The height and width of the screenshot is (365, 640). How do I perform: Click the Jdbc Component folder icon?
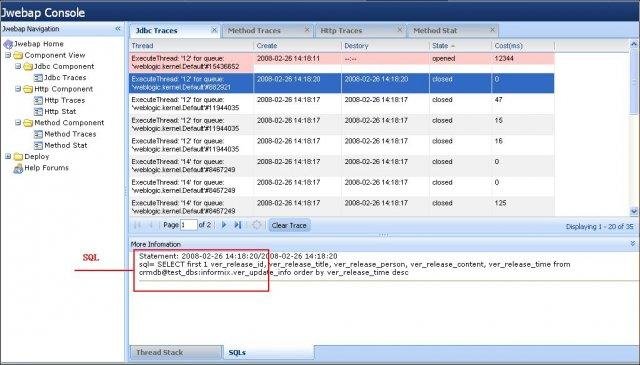28,67
